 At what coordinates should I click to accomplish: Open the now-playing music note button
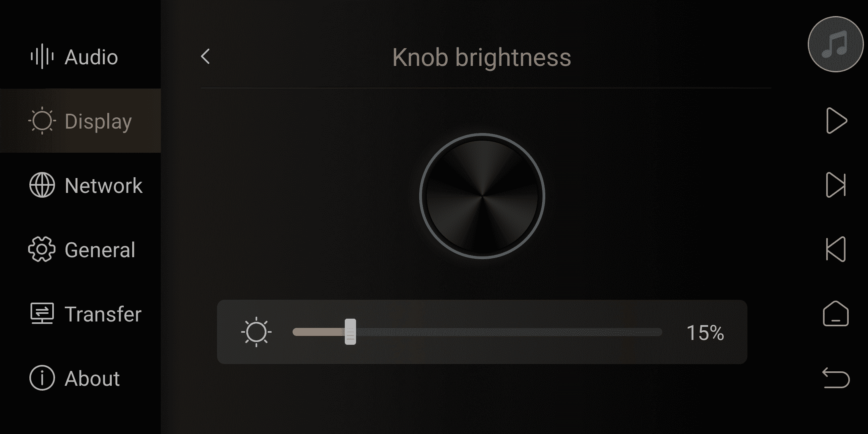[x=835, y=44]
